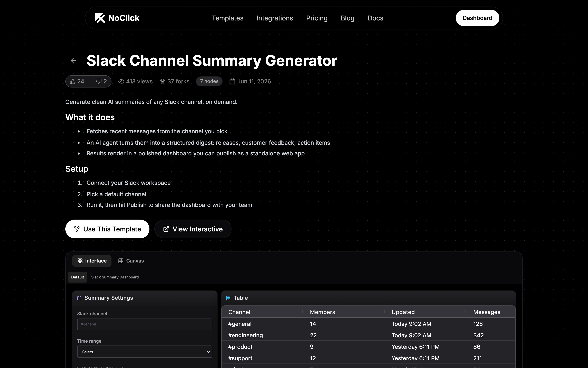Click the clipboard icon beside Summary Settings
Viewport: 588px width, 368px height.
79,298
